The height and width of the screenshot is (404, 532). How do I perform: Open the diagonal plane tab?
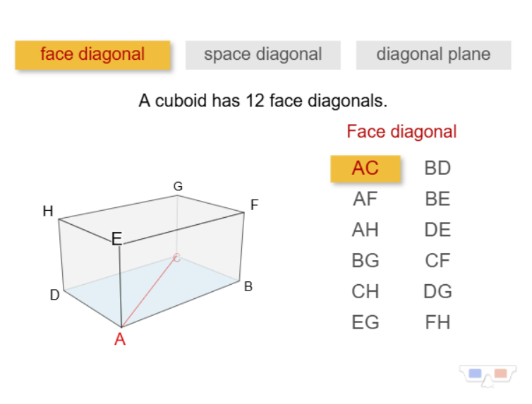tap(433, 55)
